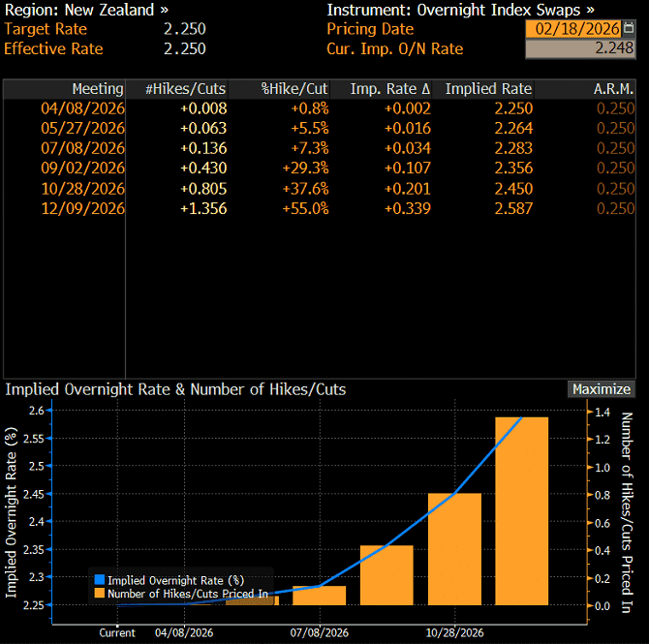Click the implied rate 2.356 cell
649x644 pixels.
pyautogui.click(x=513, y=169)
